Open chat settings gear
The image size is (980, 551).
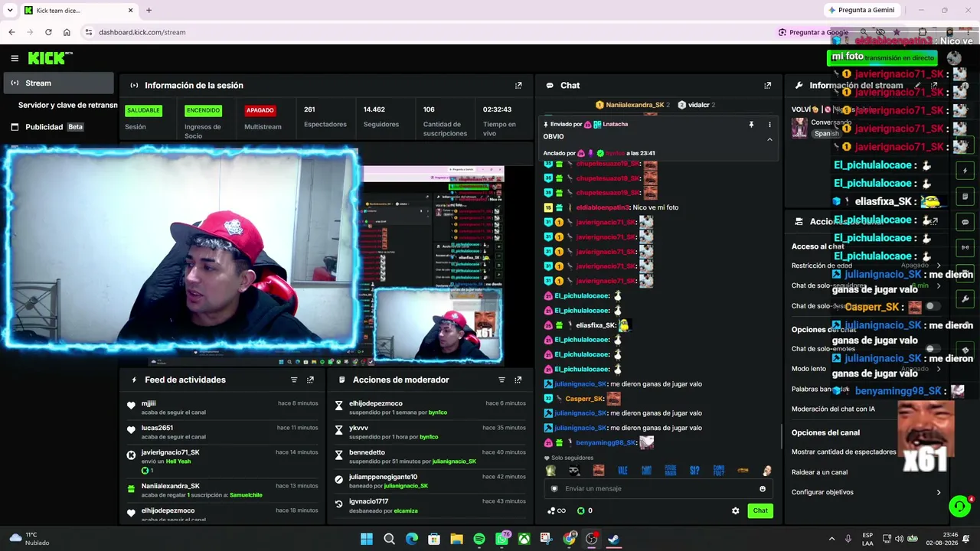[736, 510]
